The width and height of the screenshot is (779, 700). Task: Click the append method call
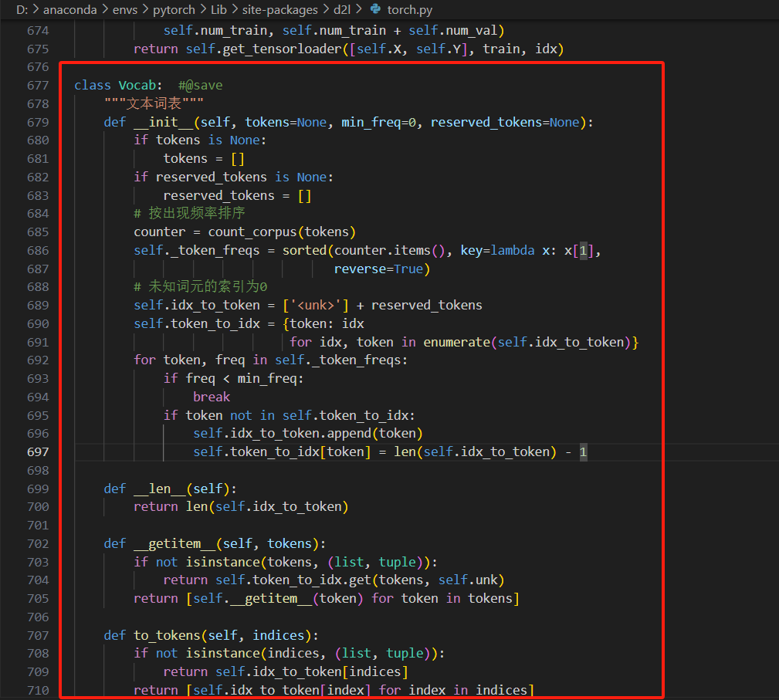[349, 434]
